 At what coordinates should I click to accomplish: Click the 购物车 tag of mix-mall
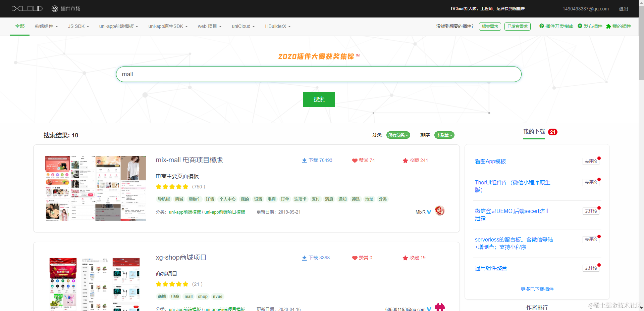[x=195, y=199]
